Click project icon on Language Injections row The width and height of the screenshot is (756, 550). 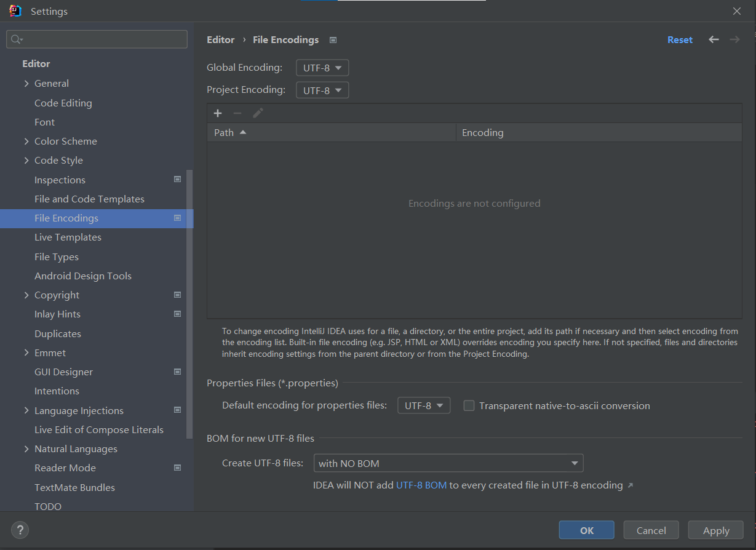coord(177,410)
